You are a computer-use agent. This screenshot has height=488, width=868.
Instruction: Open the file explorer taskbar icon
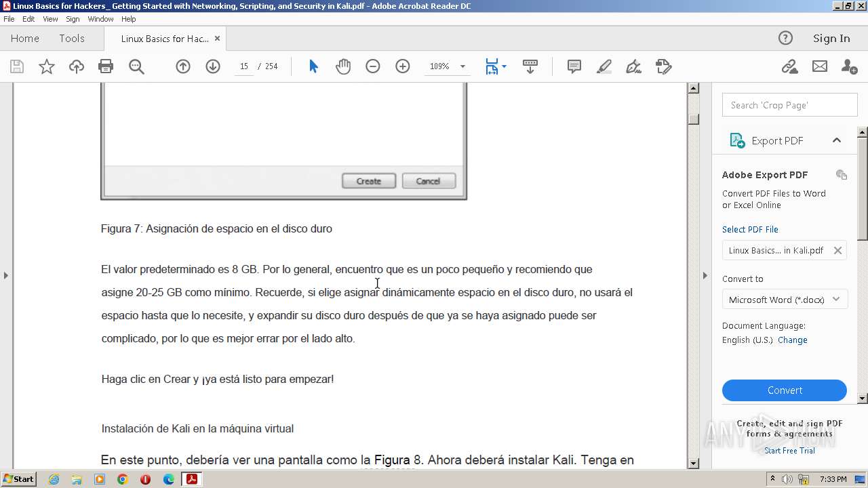pos(77,479)
